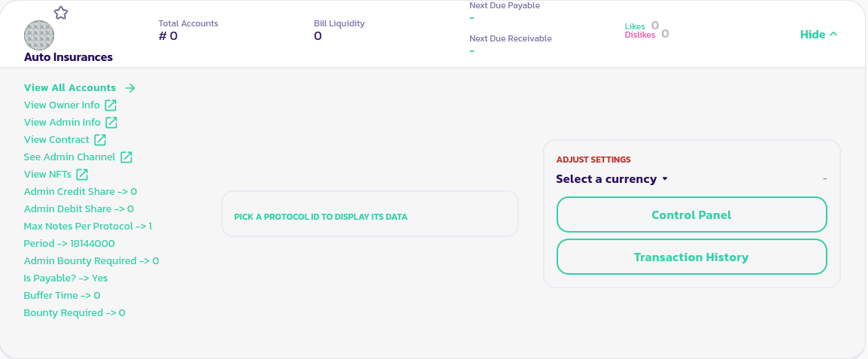Open Transaction History
Image resolution: width=868 pixels, height=359 pixels.
691,257
